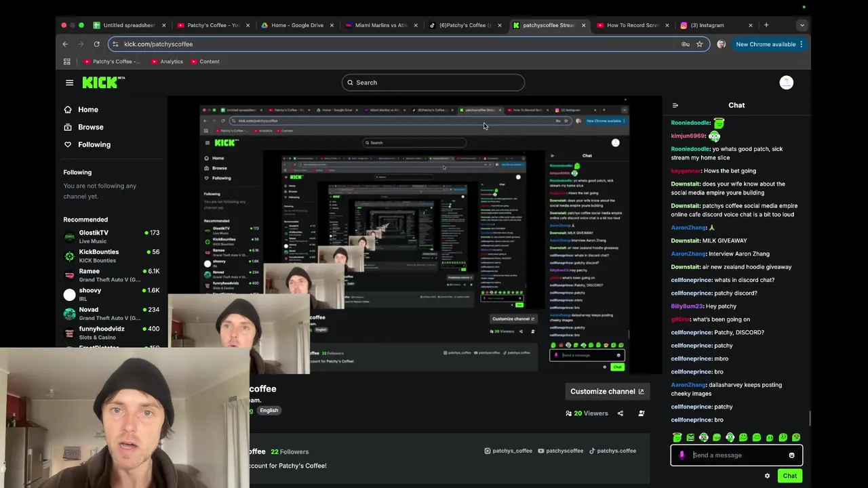Image resolution: width=868 pixels, height=488 pixels.
Task: Click the green Chat send button
Action: click(x=789, y=476)
